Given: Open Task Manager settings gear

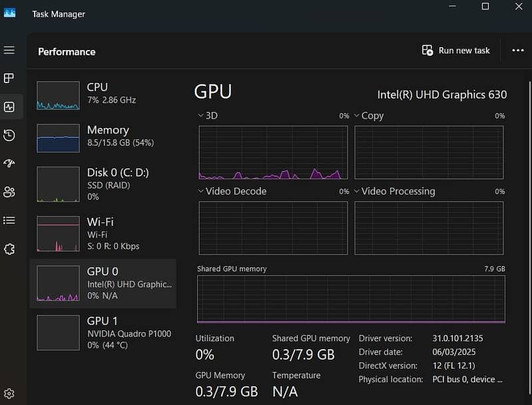Looking at the screenshot, I should point(9,394).
